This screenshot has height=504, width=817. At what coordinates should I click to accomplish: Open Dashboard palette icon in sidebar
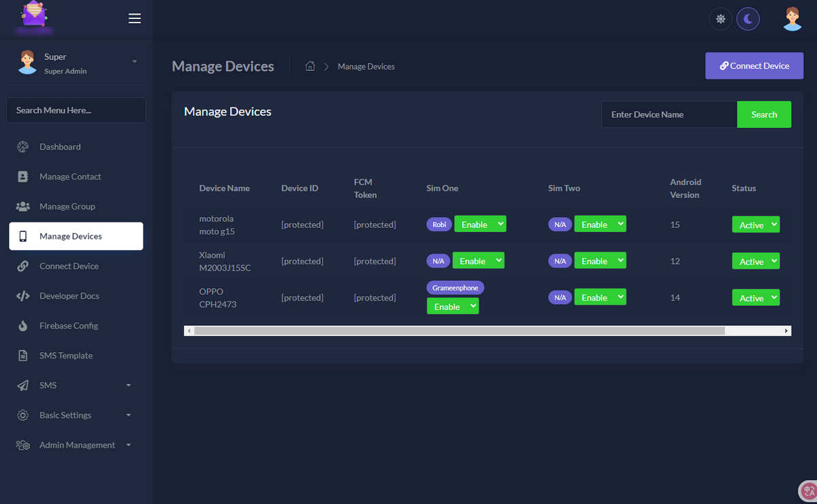pyautogui.click(x=23, y=146)
